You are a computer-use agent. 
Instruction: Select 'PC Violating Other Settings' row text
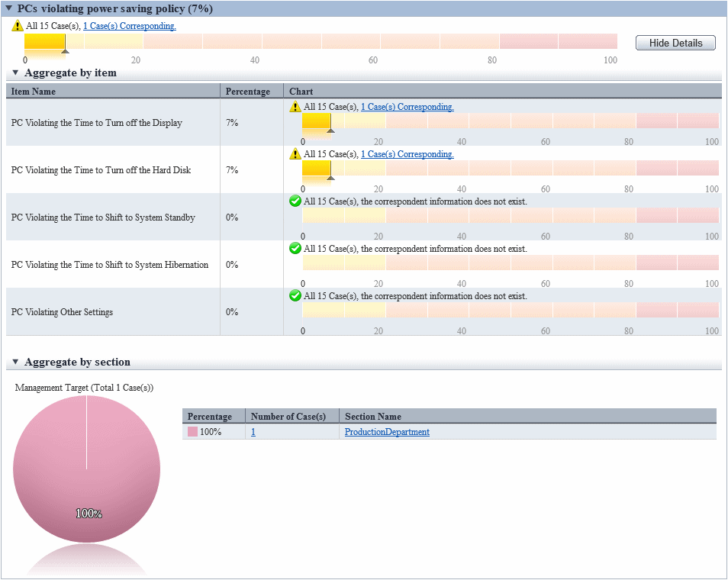click(63, 312)
